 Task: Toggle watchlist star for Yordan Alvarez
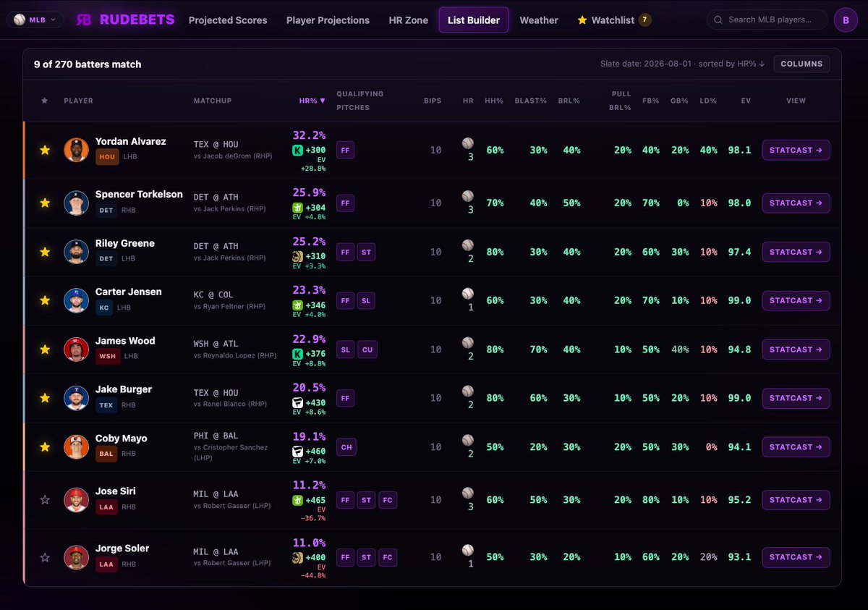pos(45,150)
